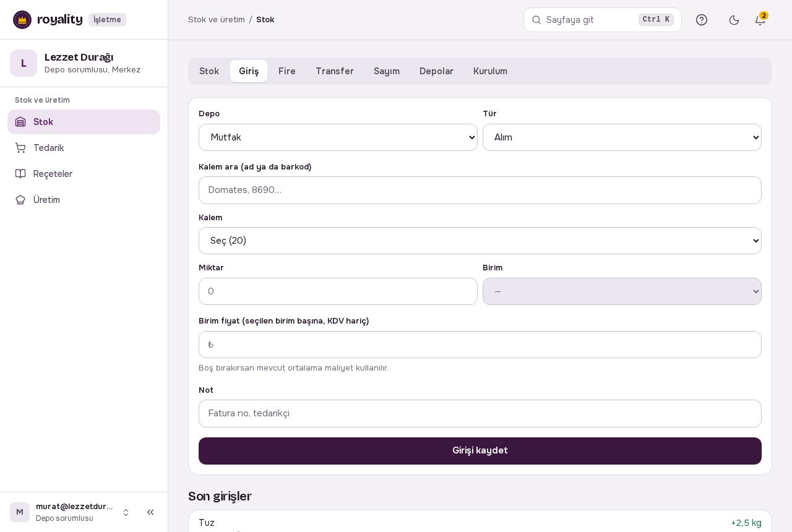The width and height of the screenshot is (792, 532).
Task: Click the Son girişler heading
Action: point(220,496)
